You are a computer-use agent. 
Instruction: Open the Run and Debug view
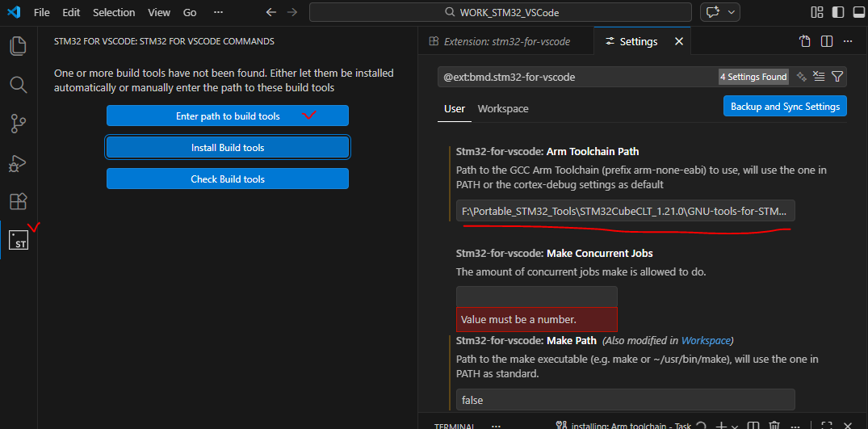click(x=19, y=162)
